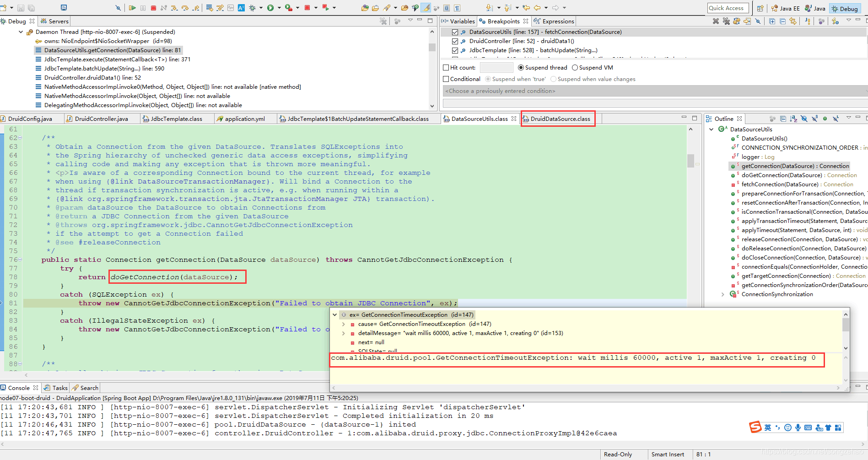Collapse the DataSourceUtils outline node
The image size is (868, 460).
click(711, 130)
